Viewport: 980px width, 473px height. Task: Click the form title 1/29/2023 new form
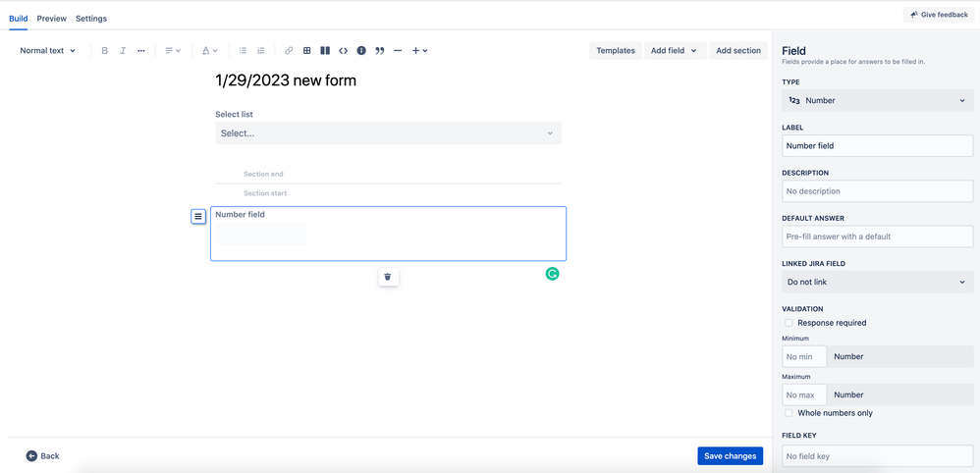(286, 80)
